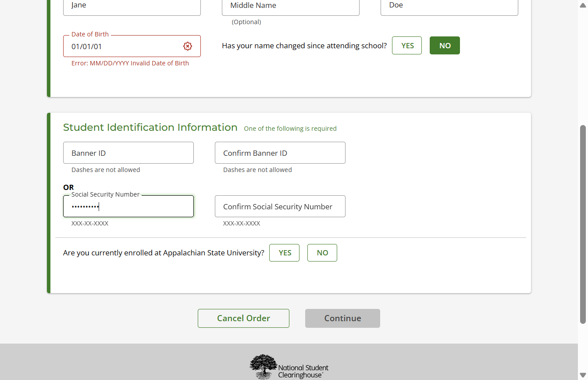The height and width of the screenshot is (380, 588).
Task: Click the scrollbar up arrow
Action: (583, 5)
